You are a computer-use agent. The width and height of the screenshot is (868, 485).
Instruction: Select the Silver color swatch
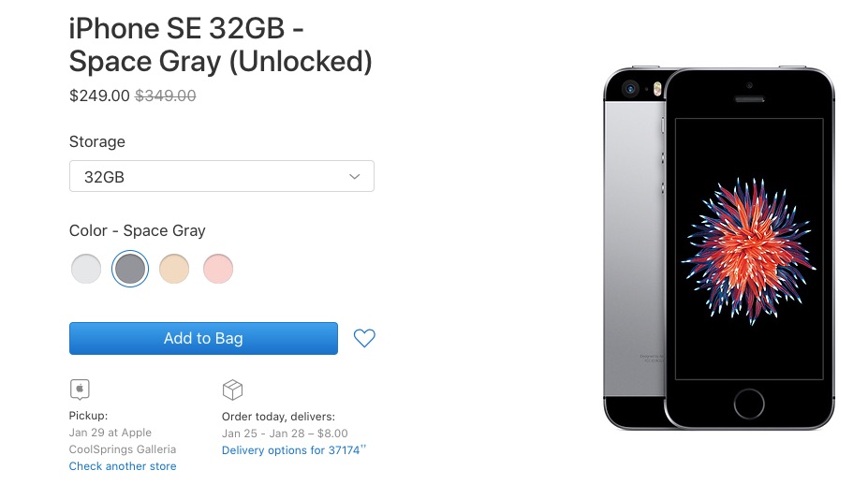[86, 269]
